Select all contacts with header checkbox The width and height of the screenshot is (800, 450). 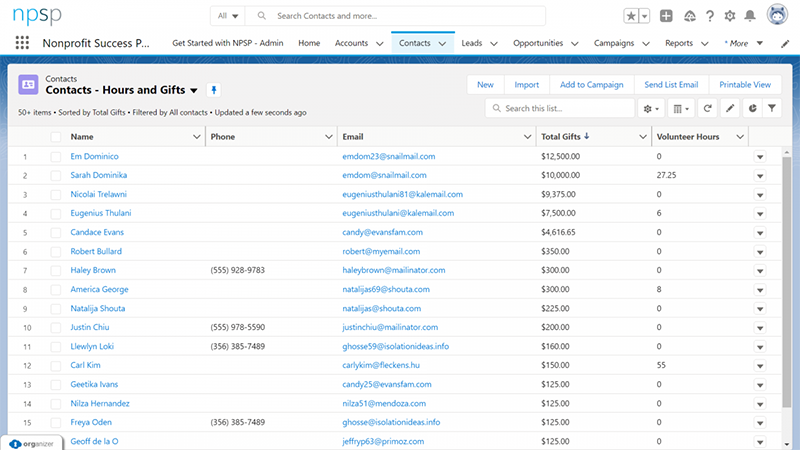pyautogui.click(x=56, y=137)
